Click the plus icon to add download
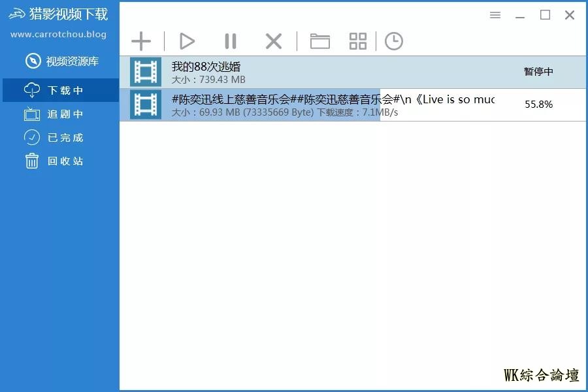 (x=141, y=42)
